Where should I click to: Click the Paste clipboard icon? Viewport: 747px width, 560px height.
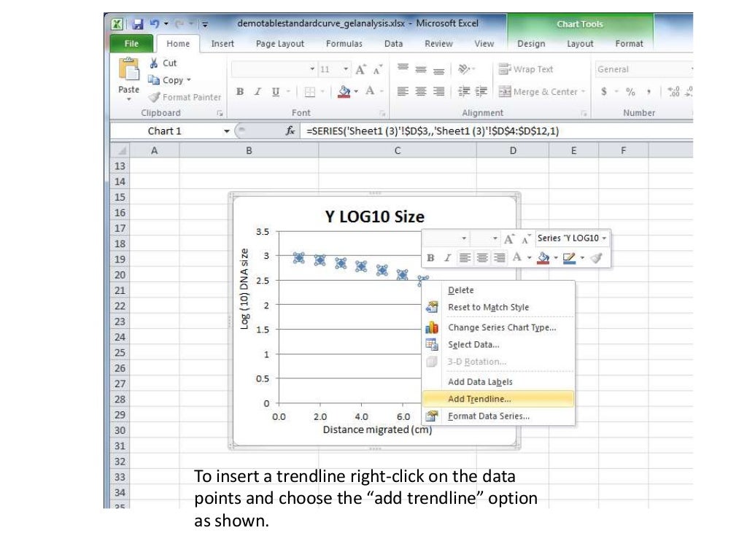(128, 69)
